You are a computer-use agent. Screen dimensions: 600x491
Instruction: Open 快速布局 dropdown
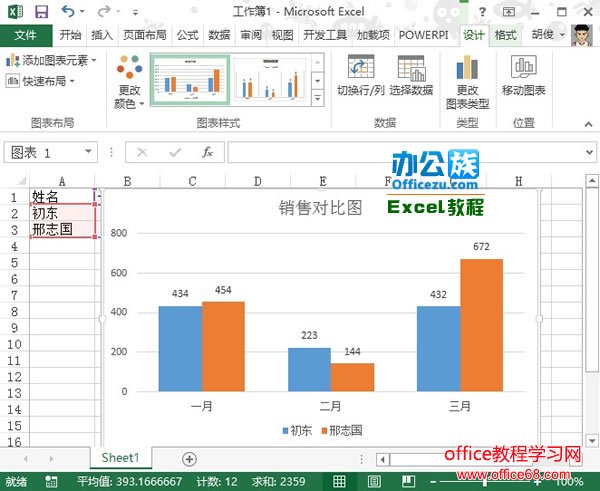(x=40, y=81)
